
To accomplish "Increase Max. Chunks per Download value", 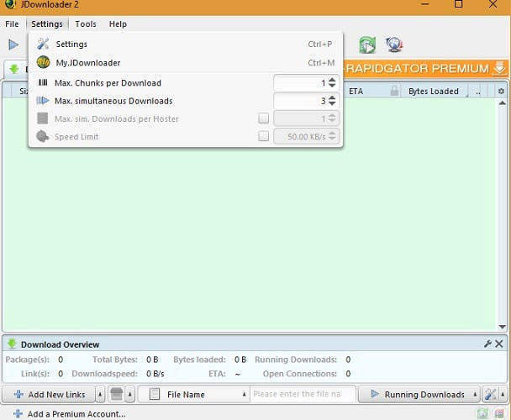I will coord(332,80).
